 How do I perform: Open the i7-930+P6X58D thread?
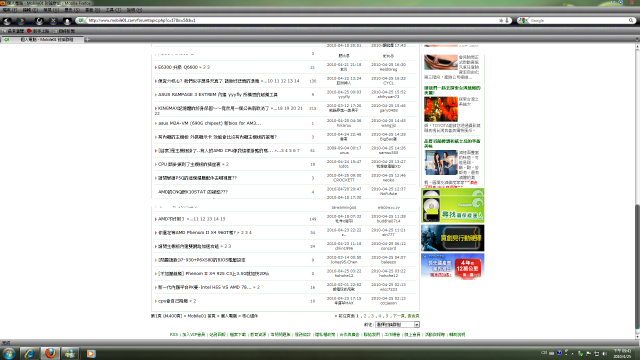coord(202,260)
